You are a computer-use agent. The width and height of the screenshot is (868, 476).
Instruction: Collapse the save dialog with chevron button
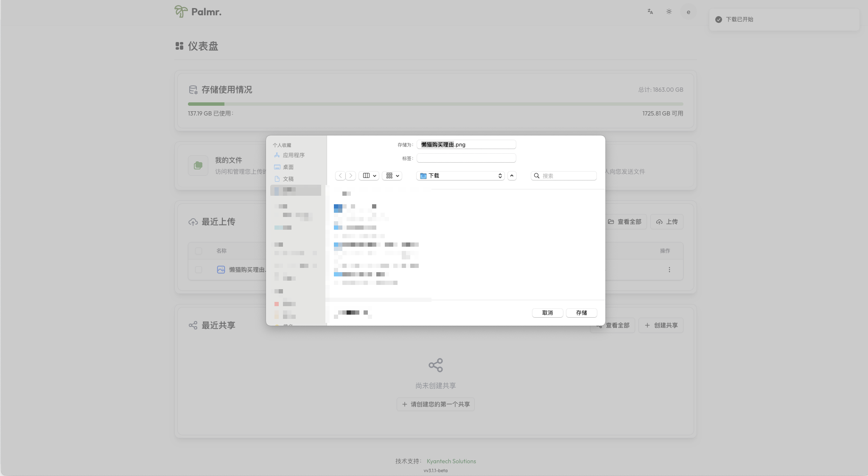tap(512, 176)
